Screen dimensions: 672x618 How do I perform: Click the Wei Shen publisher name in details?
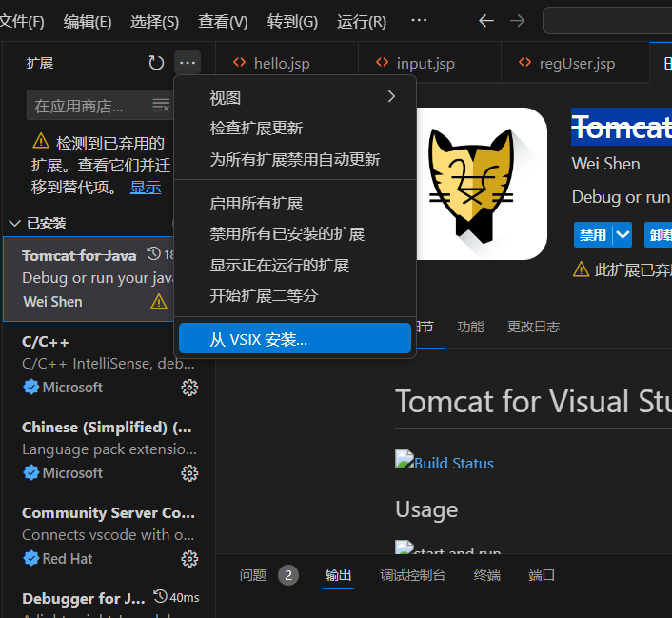(605, 164)
